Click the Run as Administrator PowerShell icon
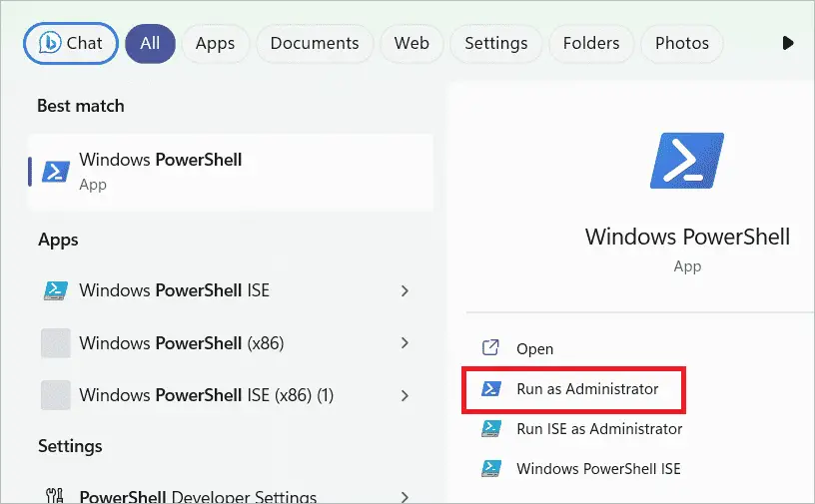Screen dimensions: 815x504 [x=490, y=388]
